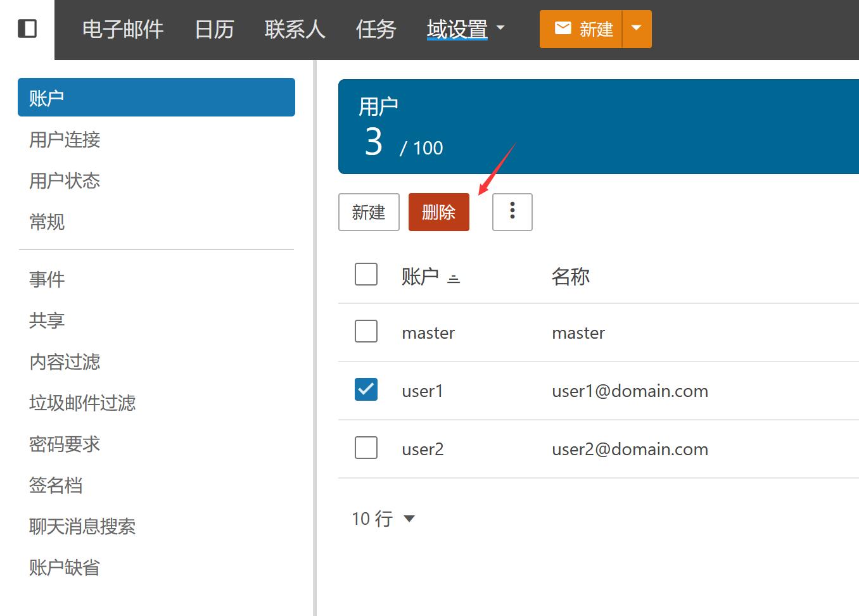The width and height of the screenshot is (859, 616).
Task: Open the orange New button dropdown arrow
Action: (637, 28)
